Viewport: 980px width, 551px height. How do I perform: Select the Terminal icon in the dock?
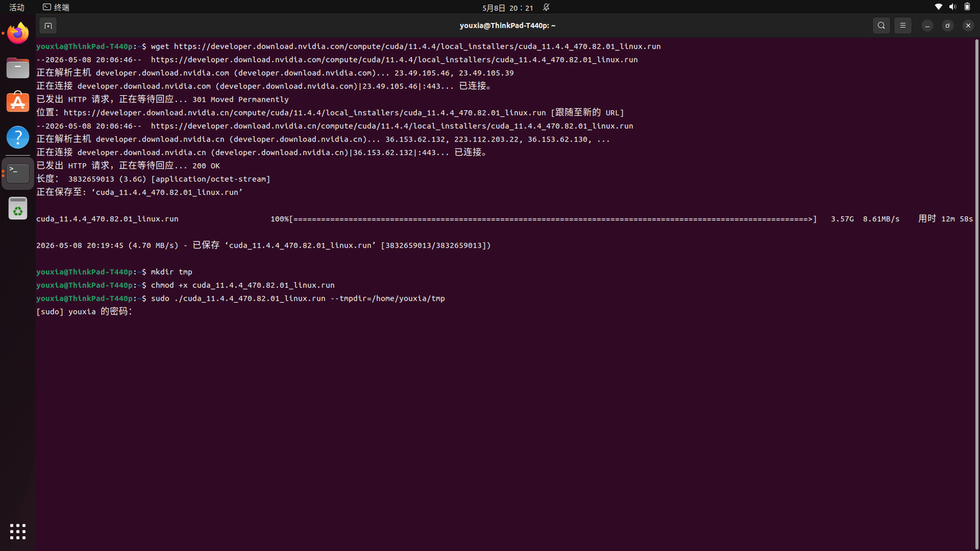click(18, 173)
